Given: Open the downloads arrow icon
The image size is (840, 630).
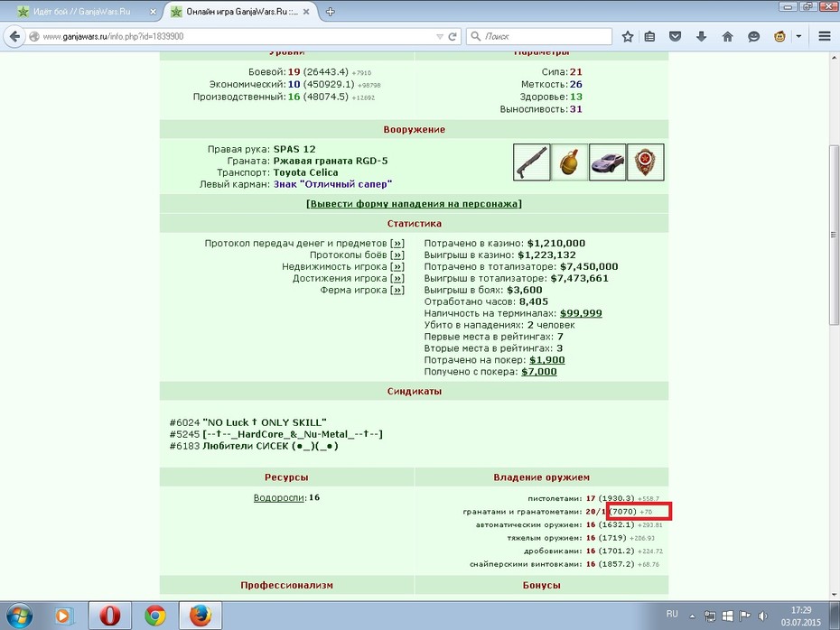Looking at the screenshot, I should [x=701, y=36].
